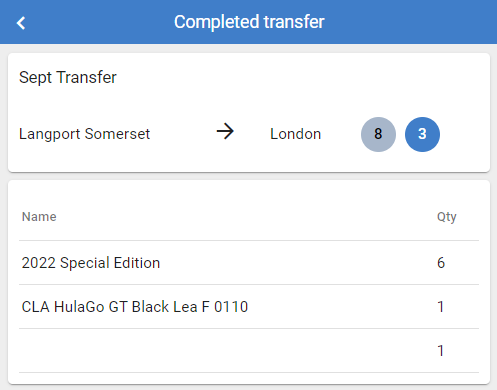The height and width of the screenshot is (390, 497).
Task: Click the arrow between locations
Action: pos(225,131)
